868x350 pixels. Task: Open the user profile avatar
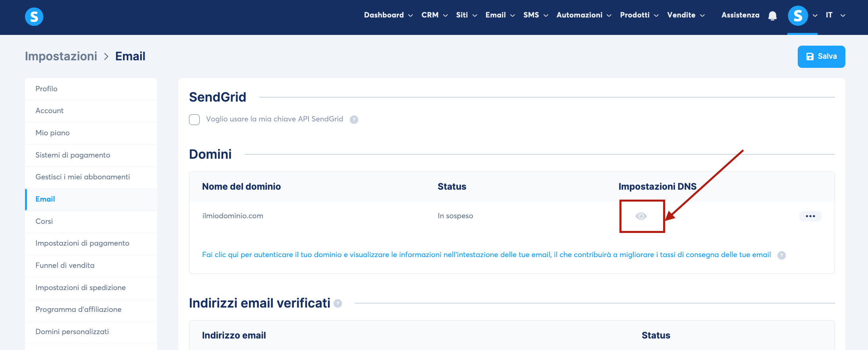[798, 15]
